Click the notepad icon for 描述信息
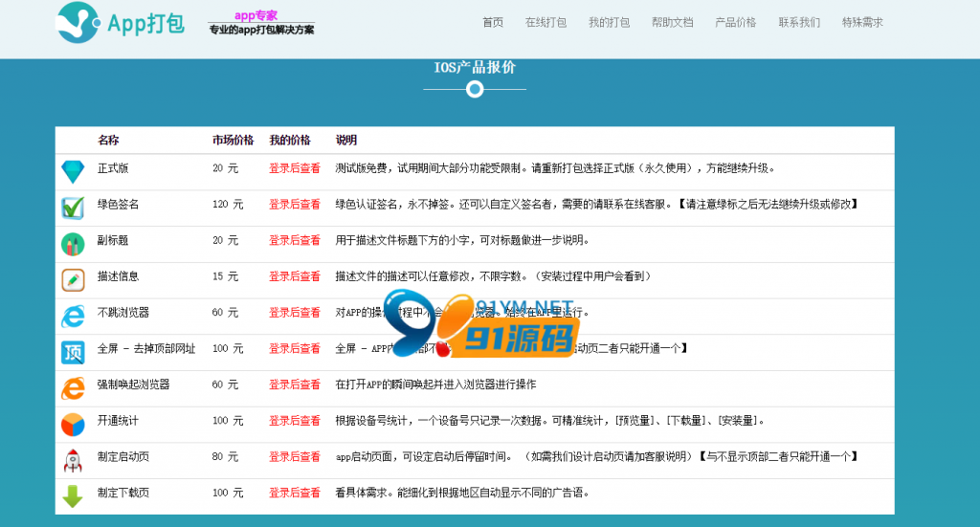Viewport: 980px width, 527px height. pos(73,279)
